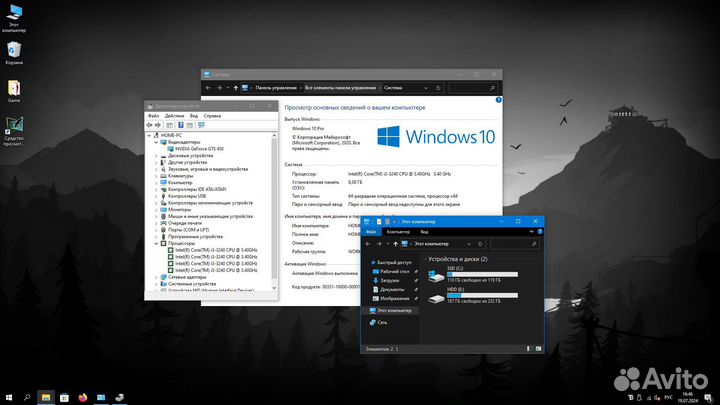
Task: Open Вид menu in Device Manager
Action: pyautogui.click(x=194, y=116)
